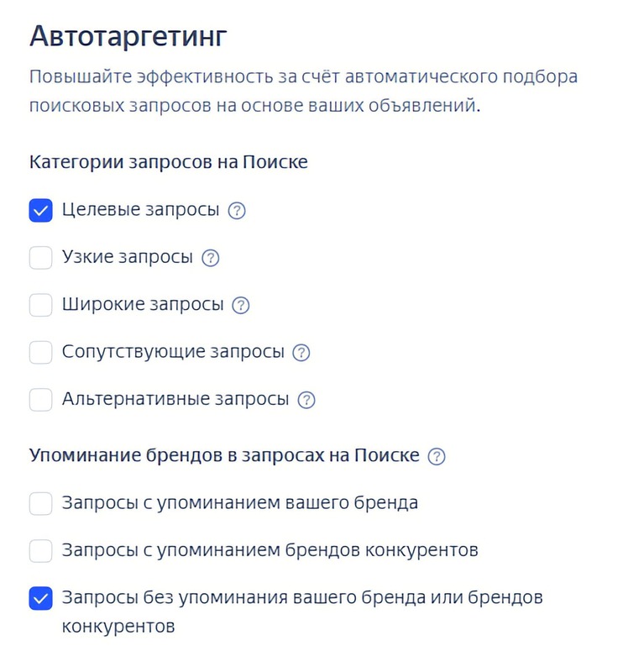Click question mark beside Узкие запросы
The width and height of the screenshot is (623, 672).
[x=211, y=258]
